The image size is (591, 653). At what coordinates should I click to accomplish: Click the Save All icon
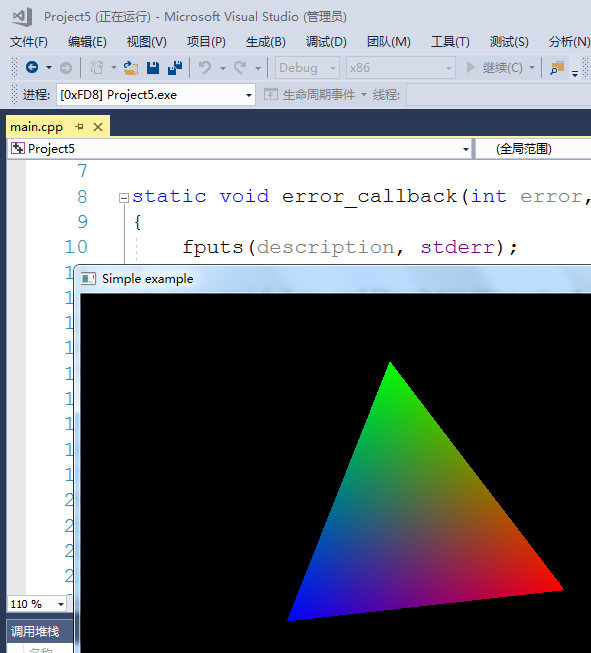click(x=175, y=67)
